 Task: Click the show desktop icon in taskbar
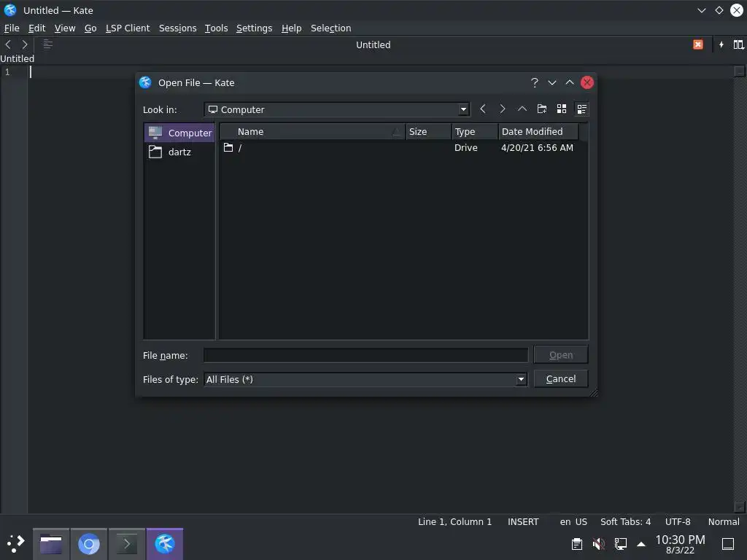pyautogui.click(x=728, y=544)
